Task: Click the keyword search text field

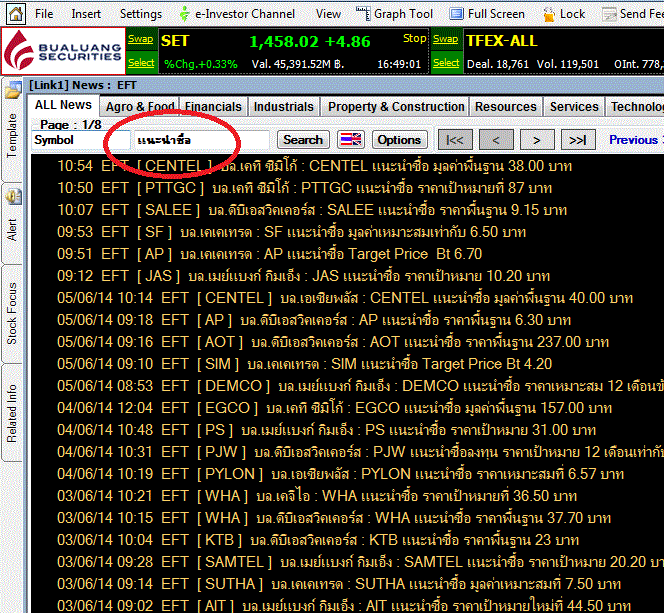Action: coord(201,140)
